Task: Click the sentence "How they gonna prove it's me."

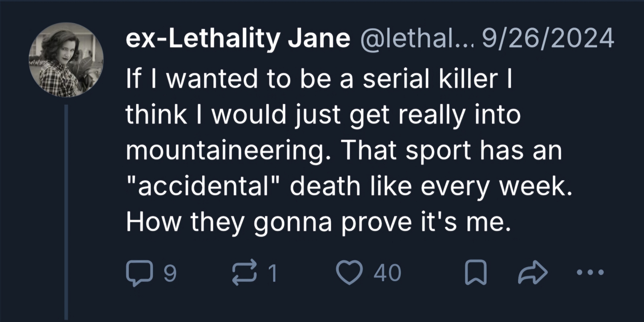Action: (x=318, y=222)
